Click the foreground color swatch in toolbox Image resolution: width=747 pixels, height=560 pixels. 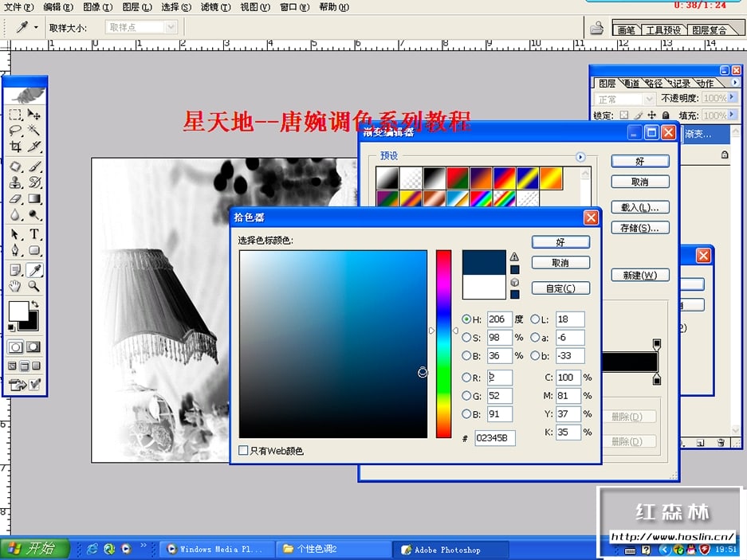tap(18, 311)
